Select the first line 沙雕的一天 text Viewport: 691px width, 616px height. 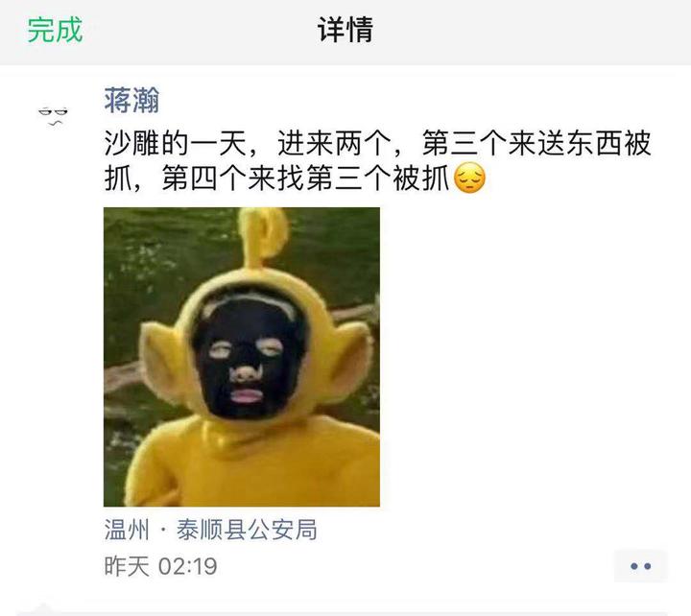(175, 143)
